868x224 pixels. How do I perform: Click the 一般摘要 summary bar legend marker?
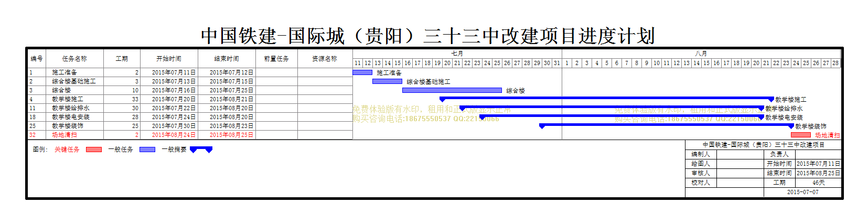click(201, 150)
